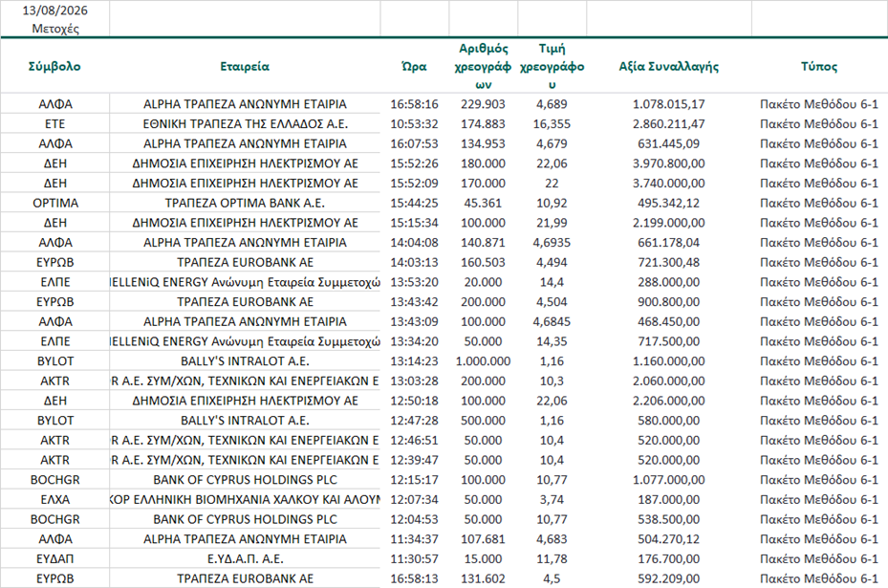Click the Ώρα column header
Viewport: 888px width, 588px height.
(415, 66)
